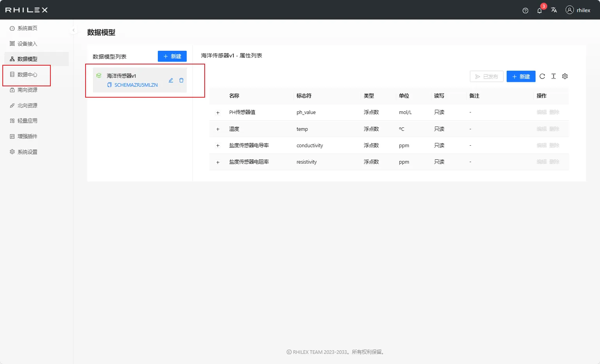Add a new property with 新建
The image size is (600, 364).
pyautogui.click(x=521, y=77)
